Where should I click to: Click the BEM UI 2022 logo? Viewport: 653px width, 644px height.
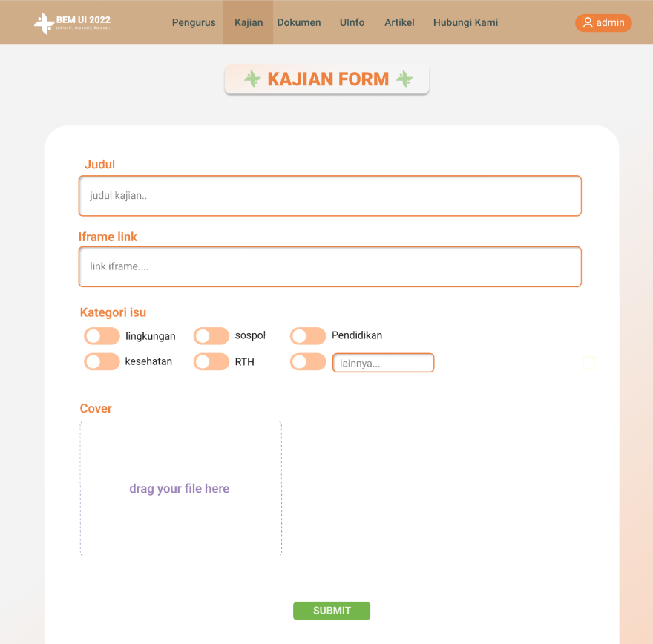tap(72, 23)
